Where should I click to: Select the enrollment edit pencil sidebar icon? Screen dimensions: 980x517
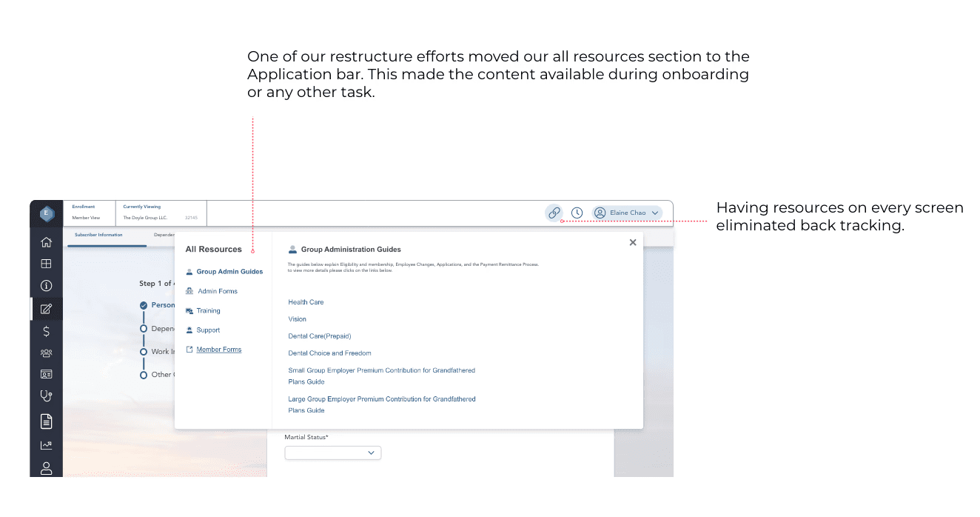pyautogui.click(x=47, y=309)
